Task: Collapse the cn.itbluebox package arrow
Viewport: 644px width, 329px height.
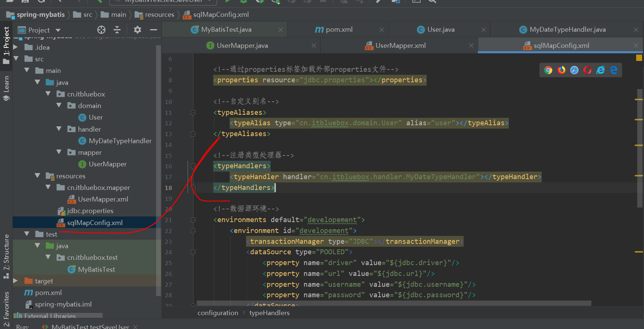Action: pyautogui.click(x=48, y=94)
